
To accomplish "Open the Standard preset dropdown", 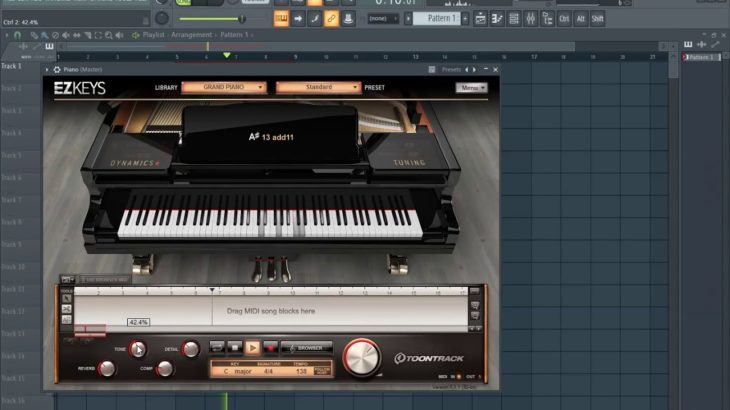I will (x=318, y=87).
